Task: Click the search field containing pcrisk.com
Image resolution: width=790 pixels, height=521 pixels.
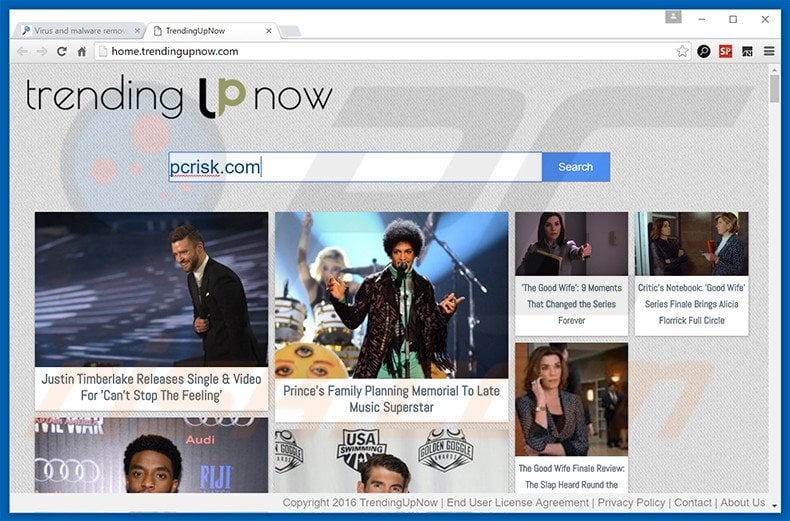Action: 355,167
